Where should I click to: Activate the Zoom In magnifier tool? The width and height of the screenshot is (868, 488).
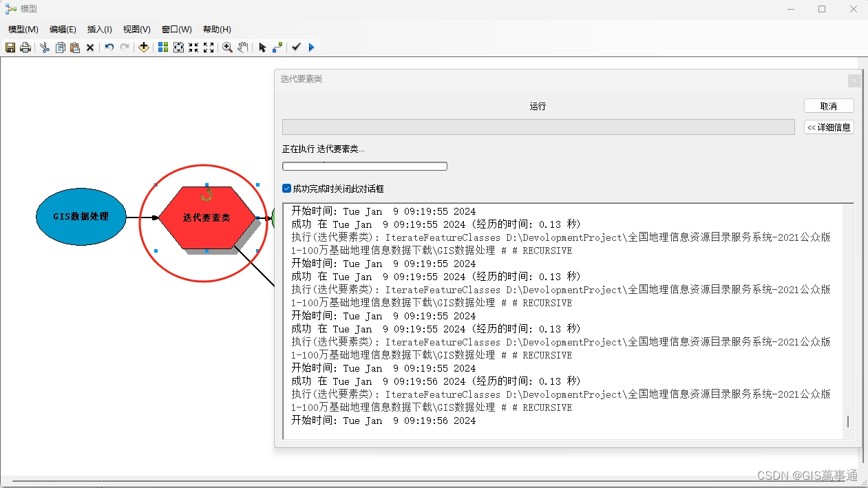pyautogui.click(x=227, y=47)
